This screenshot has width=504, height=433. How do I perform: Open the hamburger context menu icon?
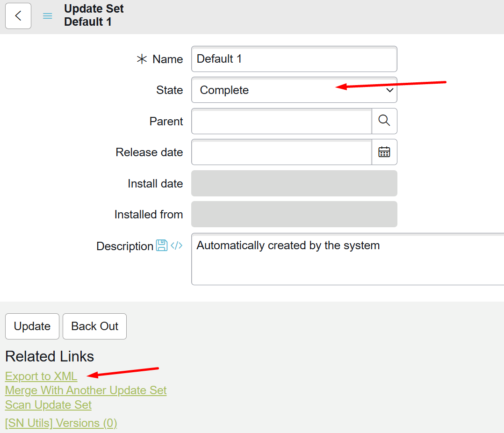click(47, 16)
